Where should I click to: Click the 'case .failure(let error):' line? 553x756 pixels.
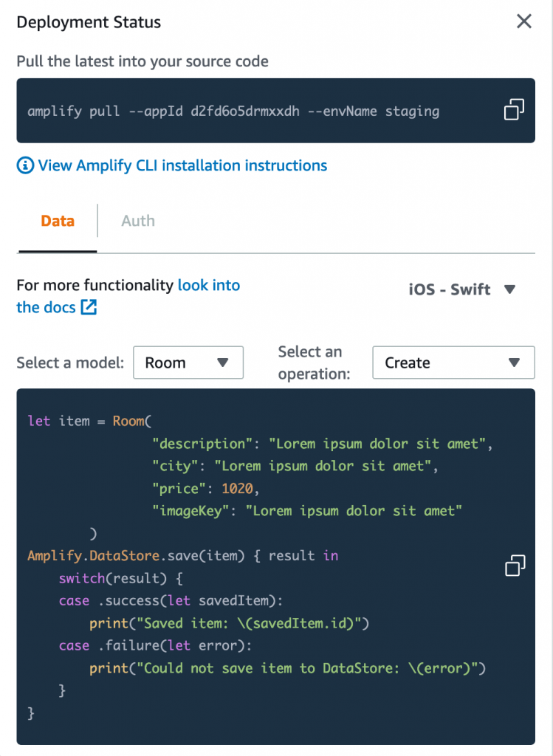[x=155, y=645]
